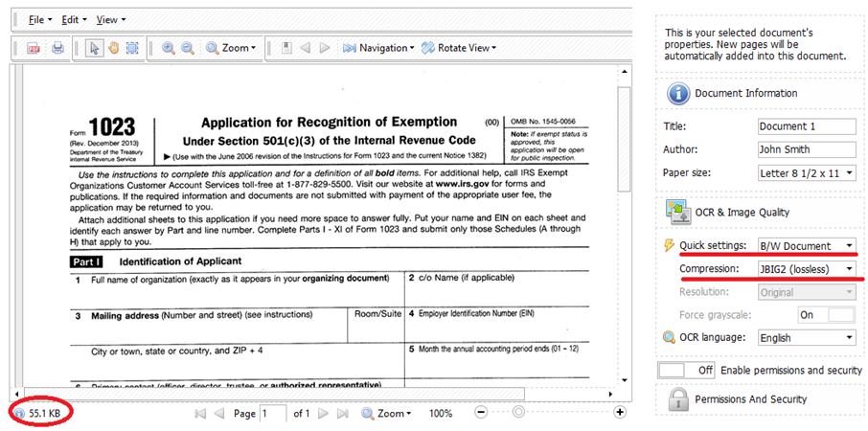868x431 pixels.
Task: Go to previous page in bottom bar
Action: tap(219, 413)
